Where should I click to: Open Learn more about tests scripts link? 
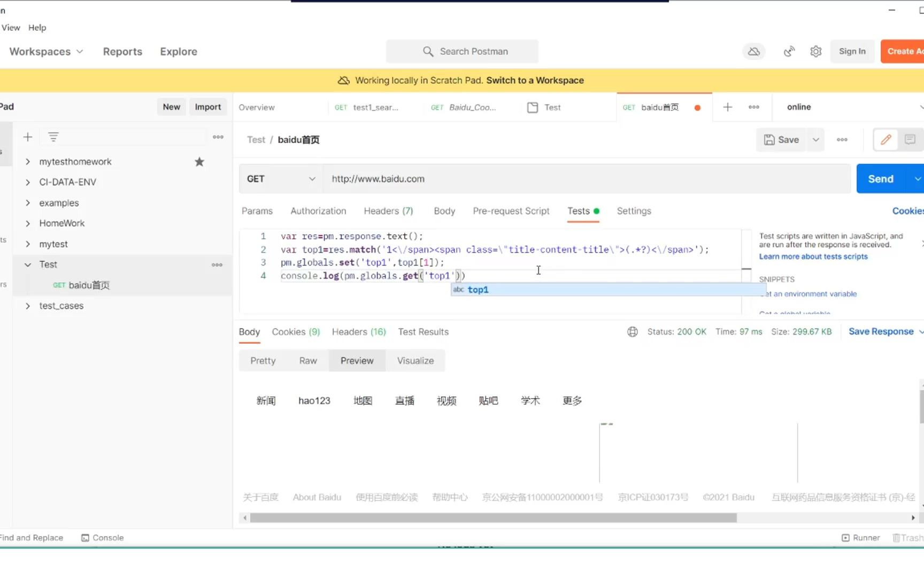813,256
